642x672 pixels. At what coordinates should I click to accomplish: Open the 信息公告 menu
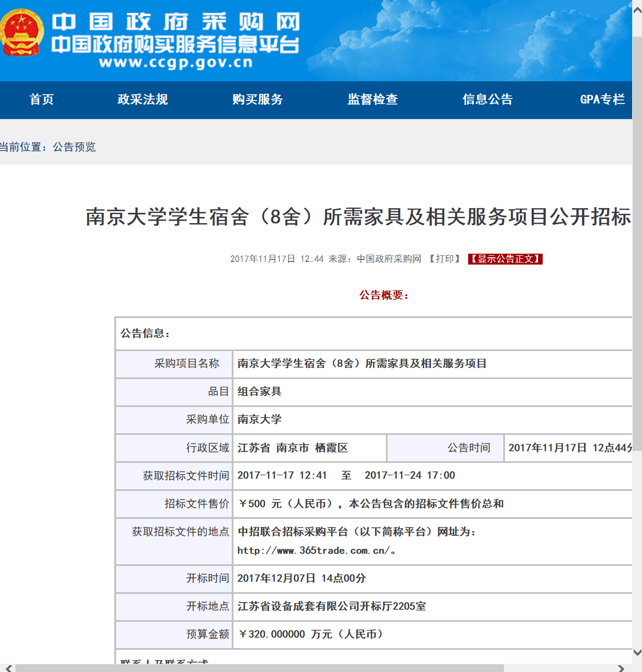(487, 99)
